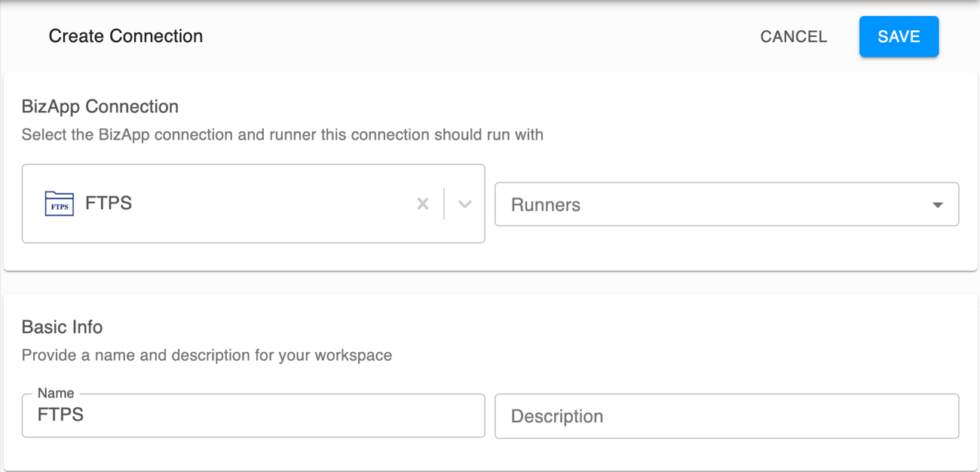Clear the selected FTPS connection
This screenshot has width=980, height=472.
click(423, 204)
